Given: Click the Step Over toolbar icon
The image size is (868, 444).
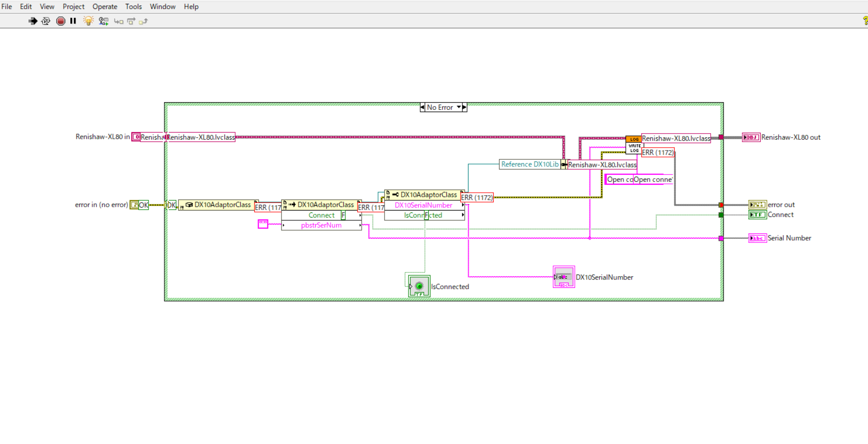Looking at the screenshot, I should [x=131, y=21].
